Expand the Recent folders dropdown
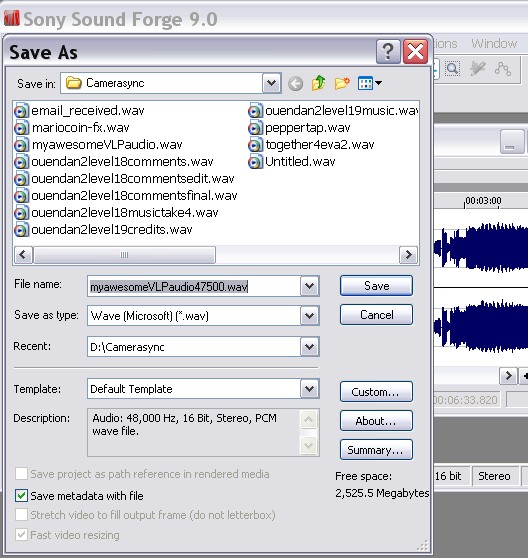The image size is (528, 558). (x=309, y=347)
